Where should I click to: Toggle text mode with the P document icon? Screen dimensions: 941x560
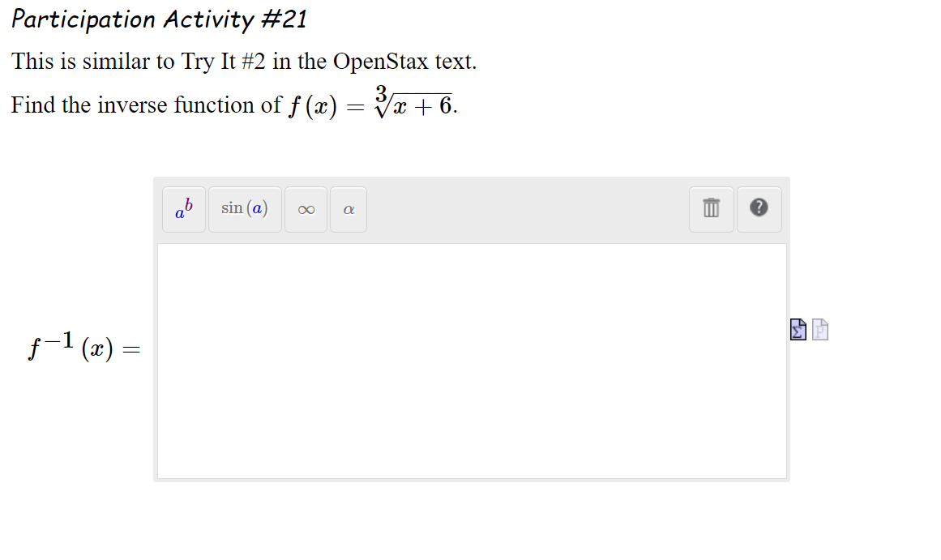[x=819, y=329]
